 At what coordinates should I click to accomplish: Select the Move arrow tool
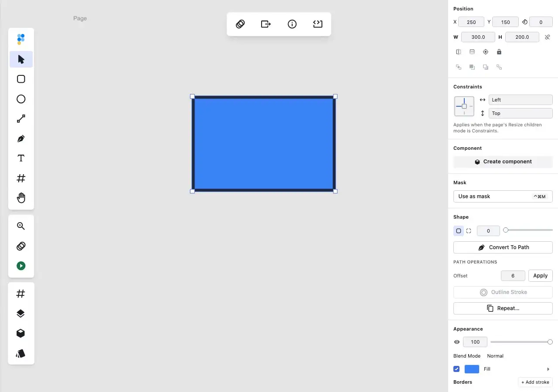pos(21,59)
